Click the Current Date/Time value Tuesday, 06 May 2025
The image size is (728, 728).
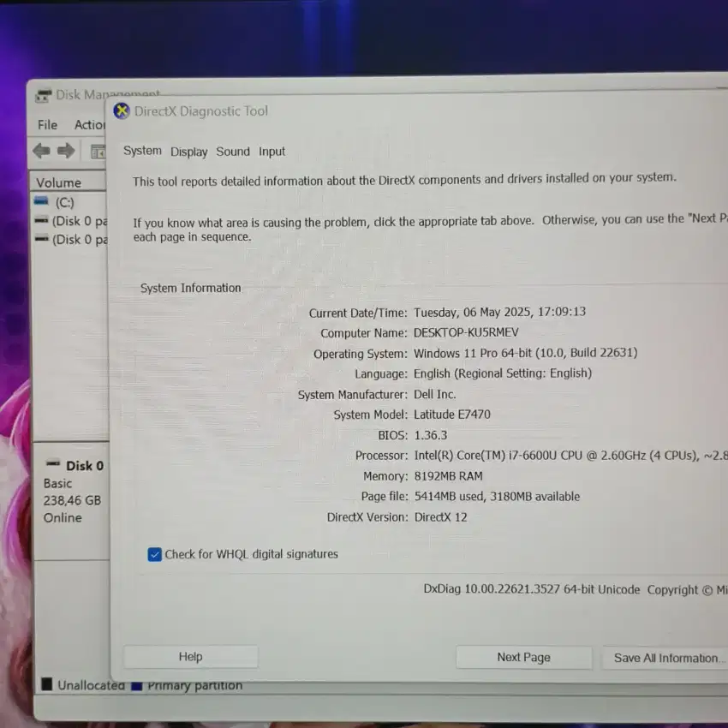pyautogui.click(x=499, y=312)
